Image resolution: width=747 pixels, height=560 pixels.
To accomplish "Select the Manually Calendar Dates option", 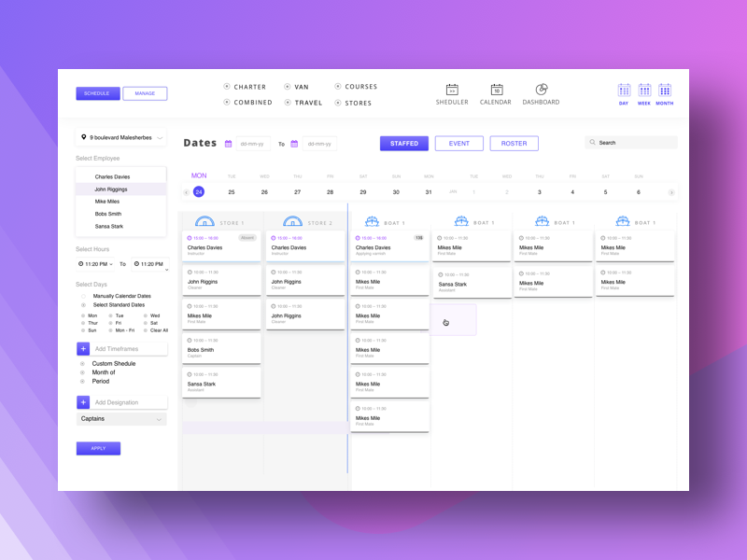I will click(83, 295).
